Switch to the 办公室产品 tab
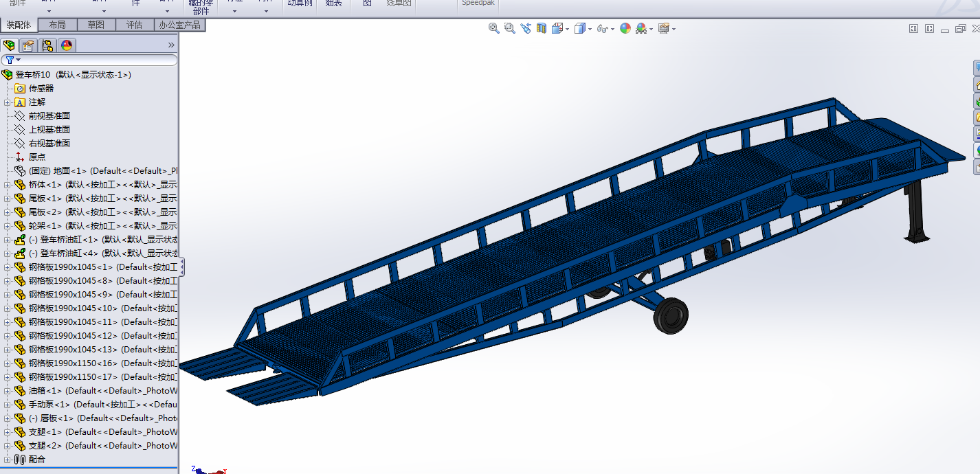The image size is (980, 474). click(179, 25)
